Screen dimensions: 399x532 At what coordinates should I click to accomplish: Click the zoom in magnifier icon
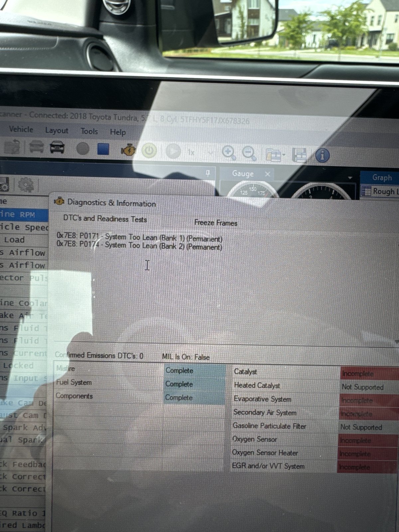tap(229, 153)
